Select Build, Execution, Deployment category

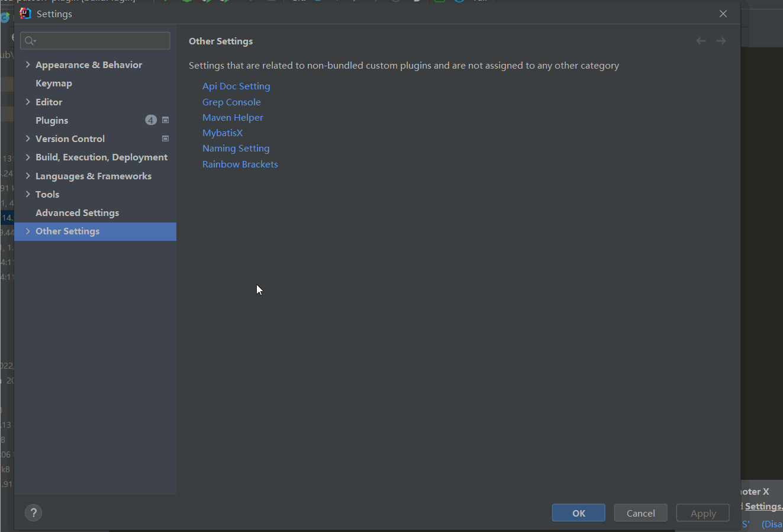click(x=101, y=157)
